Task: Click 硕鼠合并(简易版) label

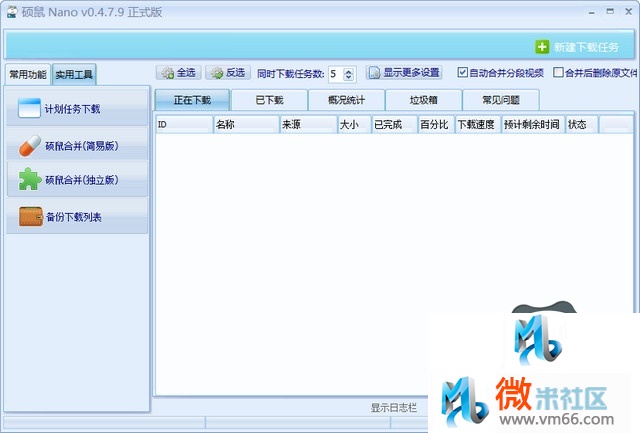Action: tap(82, 146)
